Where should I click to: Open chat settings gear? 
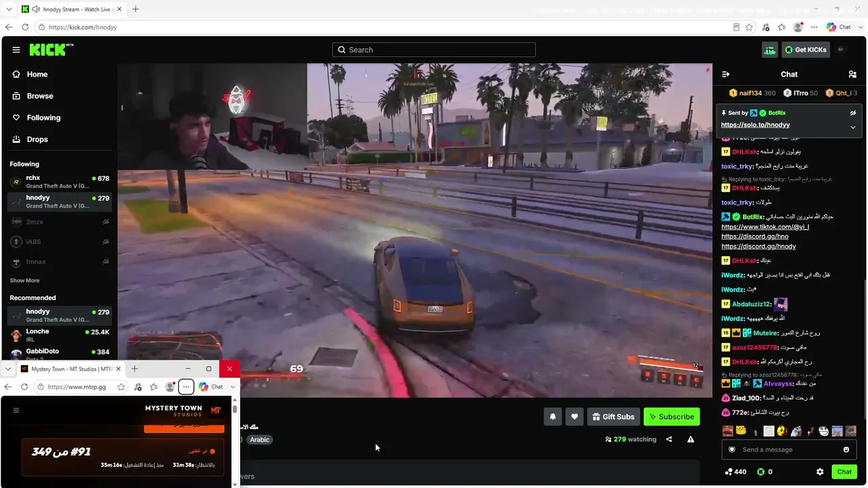[820, 472]
